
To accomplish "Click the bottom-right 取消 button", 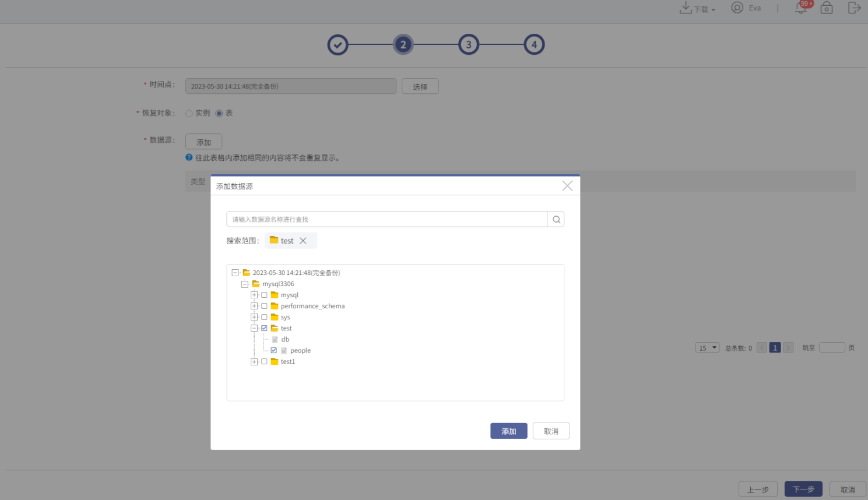I will coord(848,490).
